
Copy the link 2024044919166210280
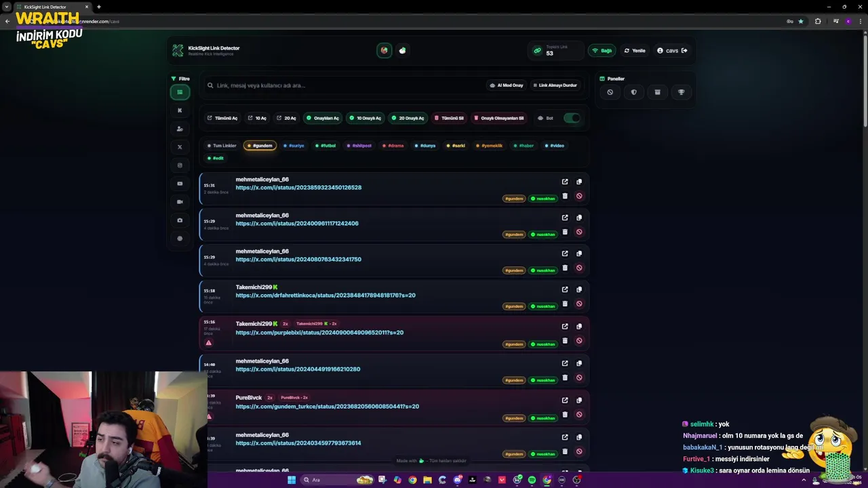coord(579,363)
